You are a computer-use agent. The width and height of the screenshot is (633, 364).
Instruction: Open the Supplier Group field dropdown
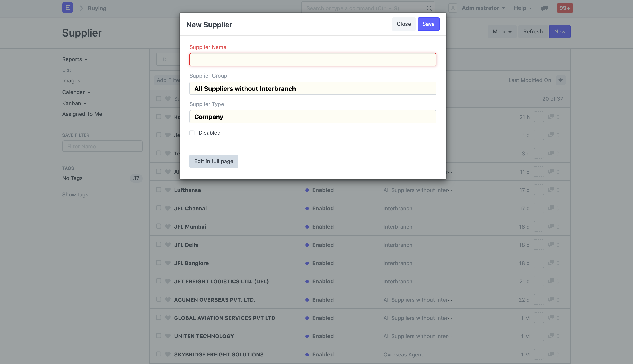(313, 88)
